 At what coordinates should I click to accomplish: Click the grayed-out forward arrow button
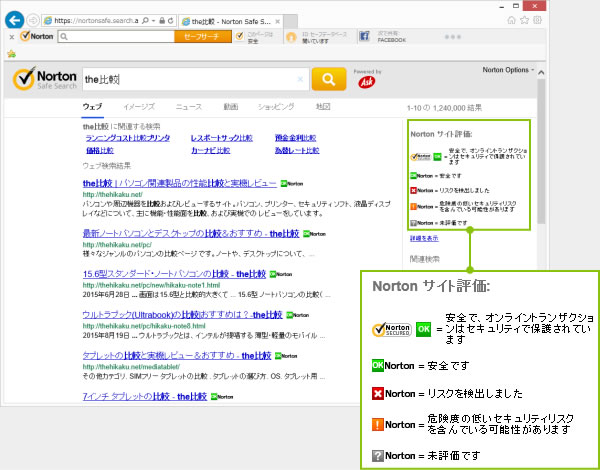click(33, 20)
